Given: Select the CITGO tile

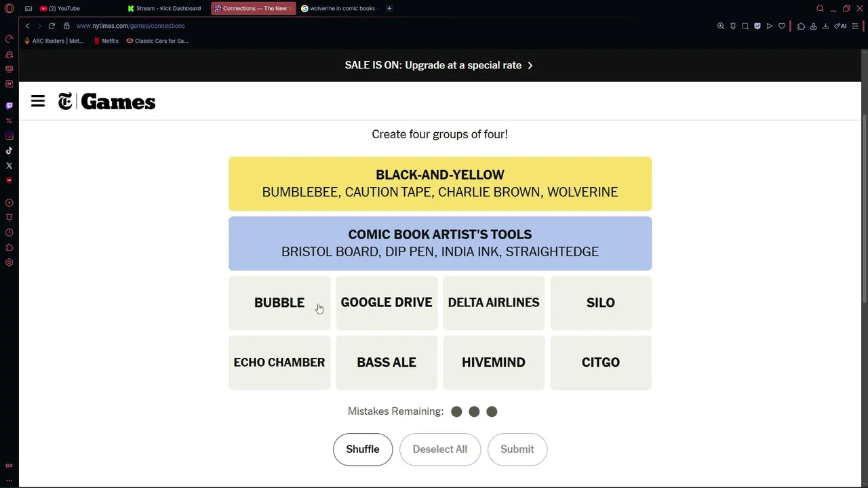Looking at the screenshot, I should pos(601,363).
